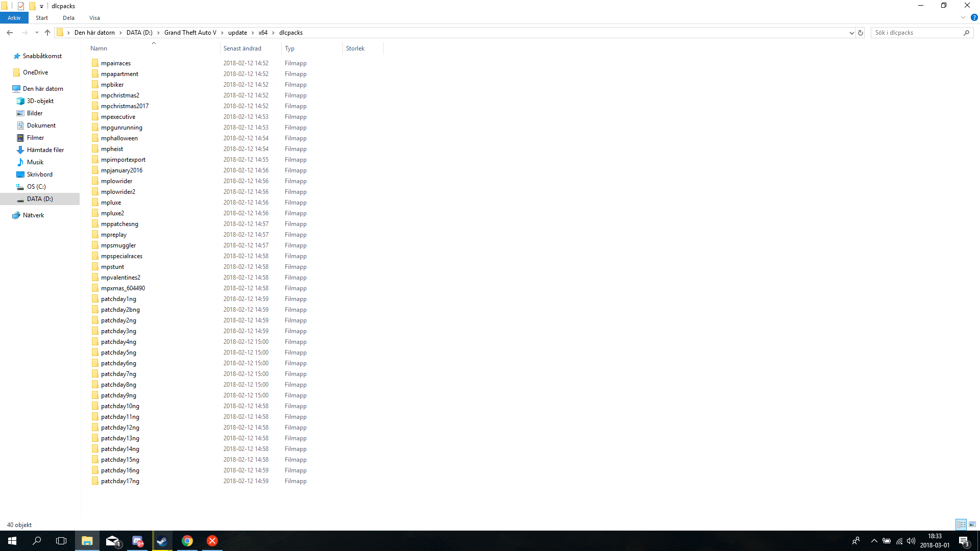Open the Visa ribbon tab
The width and height of the screenshot is (980, 551).
click(x=94, y=18)
